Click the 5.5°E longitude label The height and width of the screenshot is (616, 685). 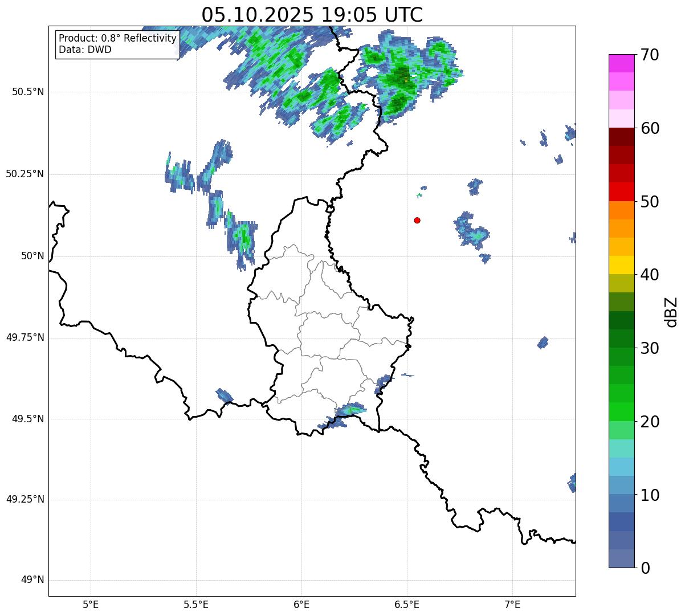(196, 605)
